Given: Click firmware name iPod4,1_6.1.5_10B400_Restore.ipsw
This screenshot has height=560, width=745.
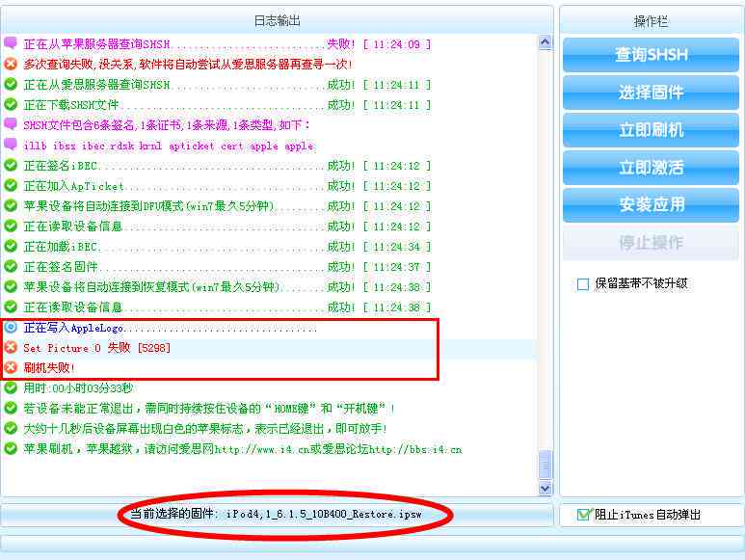Looking at the screenshot, I should coord(324,515).
